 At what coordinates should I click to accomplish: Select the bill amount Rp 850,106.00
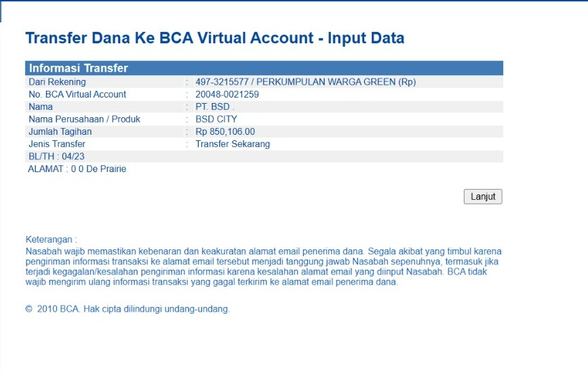225,131
